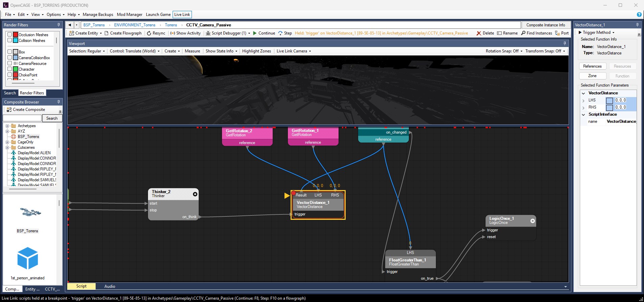Viewport: 644px width, 302px height.
Task: Click the blue help question mark icon
Action: (639, 15)
